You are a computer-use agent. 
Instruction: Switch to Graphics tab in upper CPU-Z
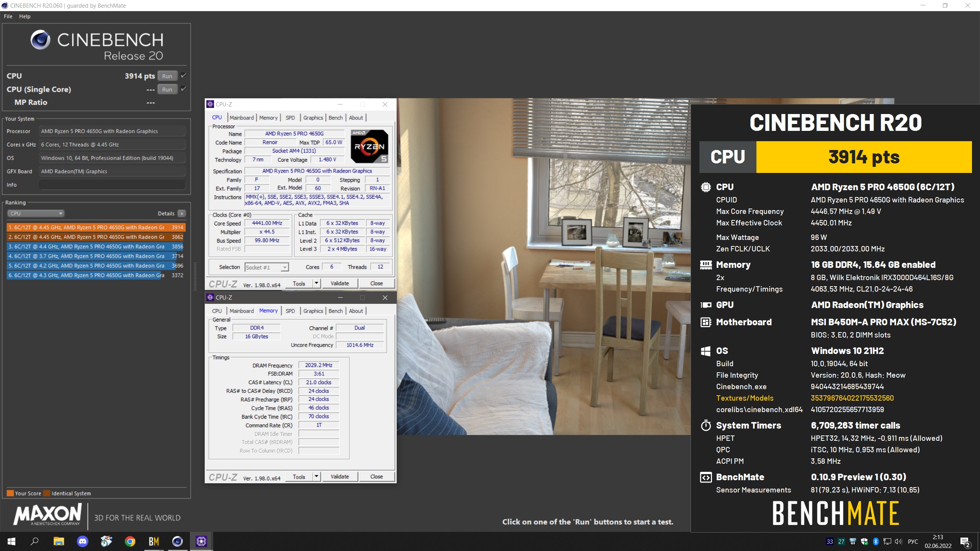[x=313, y=117]
